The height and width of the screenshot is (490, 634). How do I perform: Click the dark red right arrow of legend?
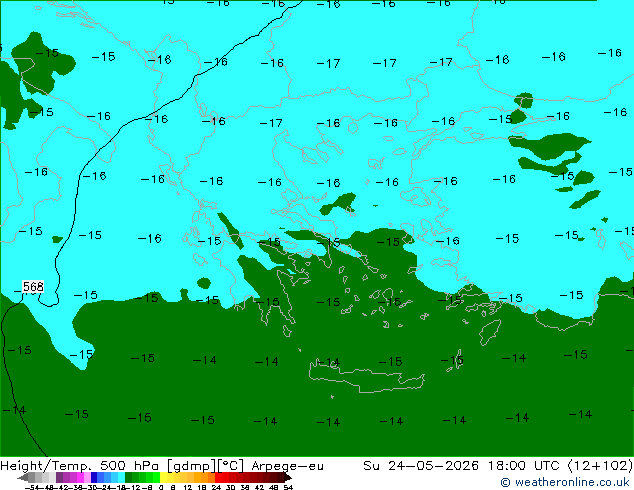click(288, 477)
